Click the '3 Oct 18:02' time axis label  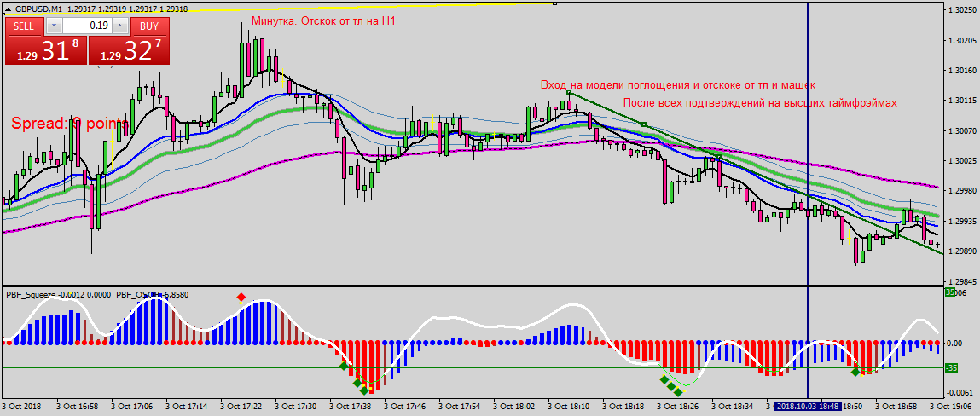pos(514,406)
